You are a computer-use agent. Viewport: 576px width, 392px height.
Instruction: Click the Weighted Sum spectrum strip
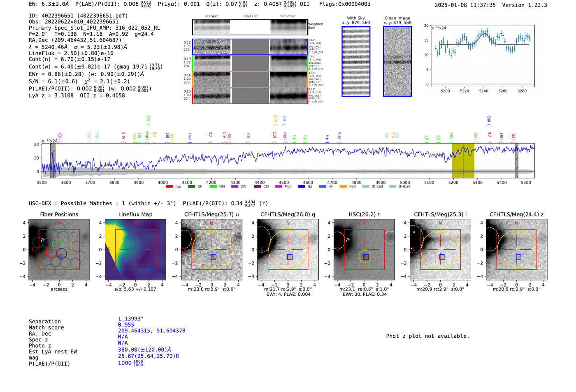(x=250, y=27)
